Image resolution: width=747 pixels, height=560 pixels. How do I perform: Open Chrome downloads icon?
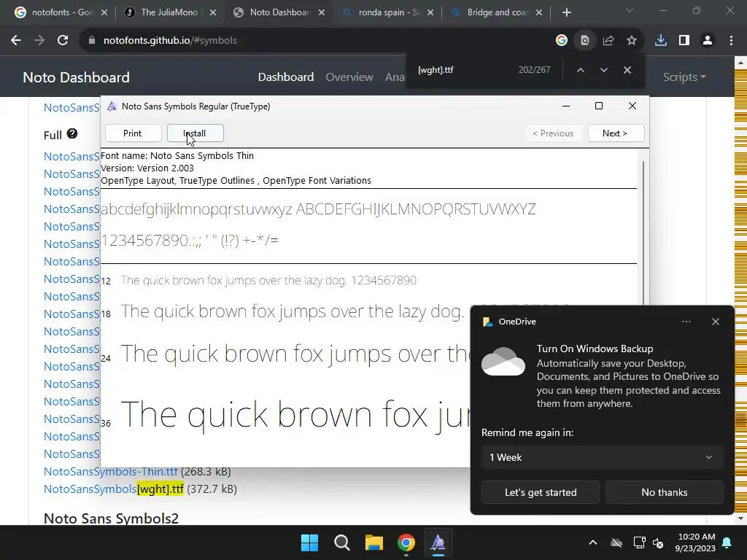pyautogui.click(x=661, y=41)
